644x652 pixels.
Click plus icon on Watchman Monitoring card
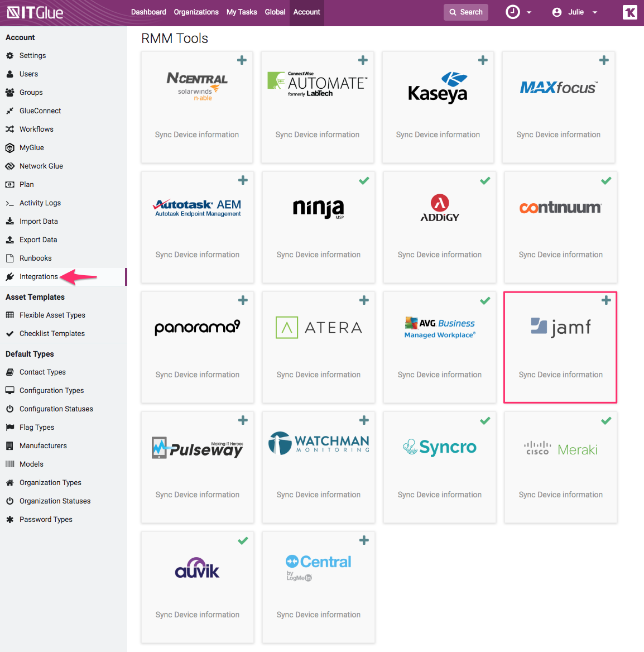pos(364,420)
